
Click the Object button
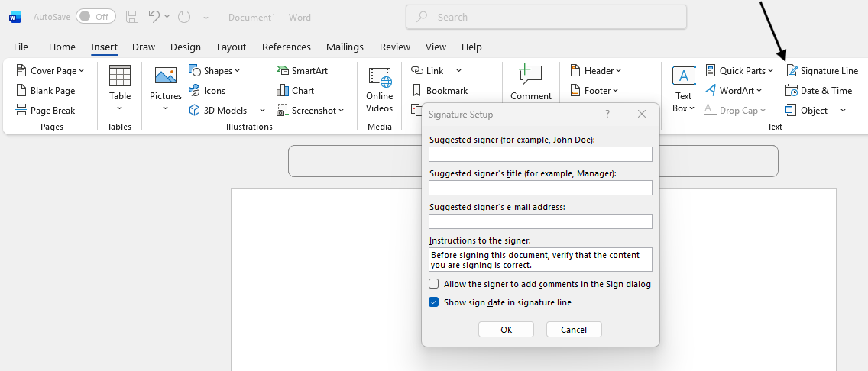pyautogui.click(x=807, y=111)
